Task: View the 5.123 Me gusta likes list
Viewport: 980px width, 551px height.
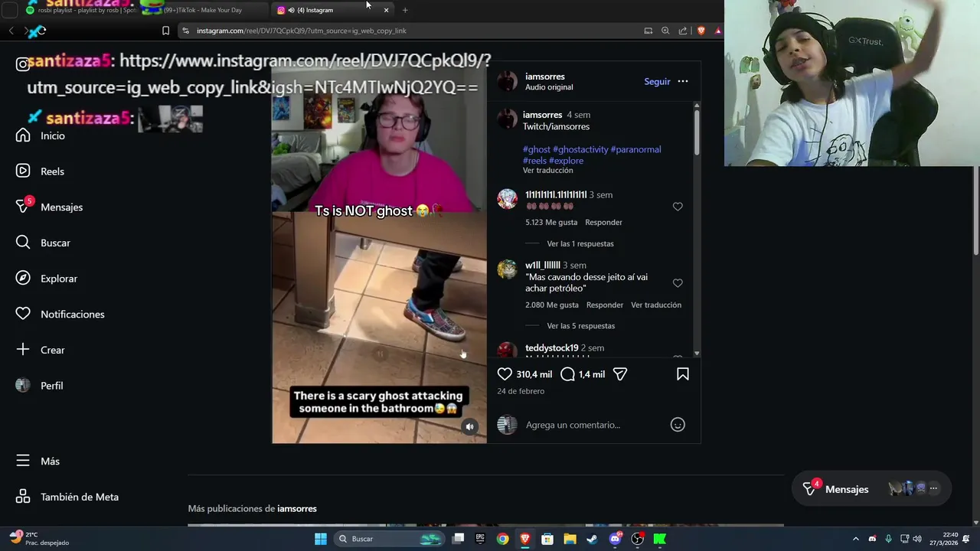Action: coord(551,222)
